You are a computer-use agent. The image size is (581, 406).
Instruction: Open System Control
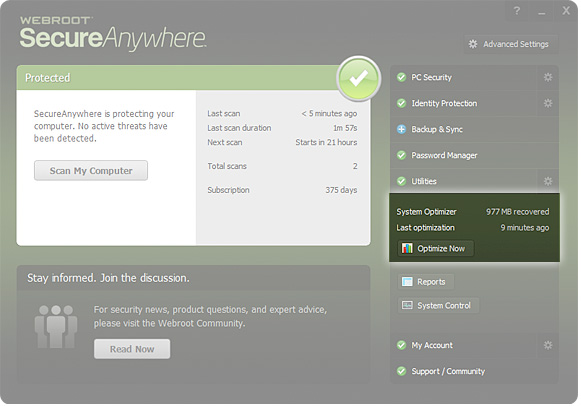coord(438,306)
